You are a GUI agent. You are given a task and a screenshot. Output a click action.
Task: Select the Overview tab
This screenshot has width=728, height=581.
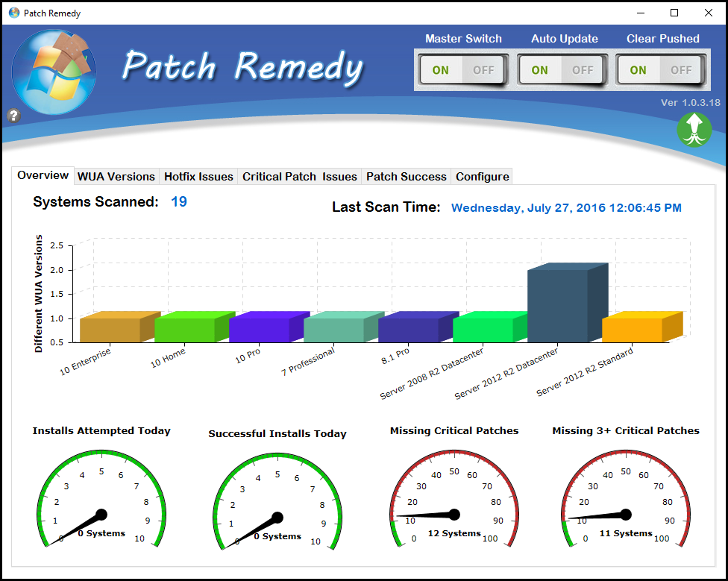[43, 175]
